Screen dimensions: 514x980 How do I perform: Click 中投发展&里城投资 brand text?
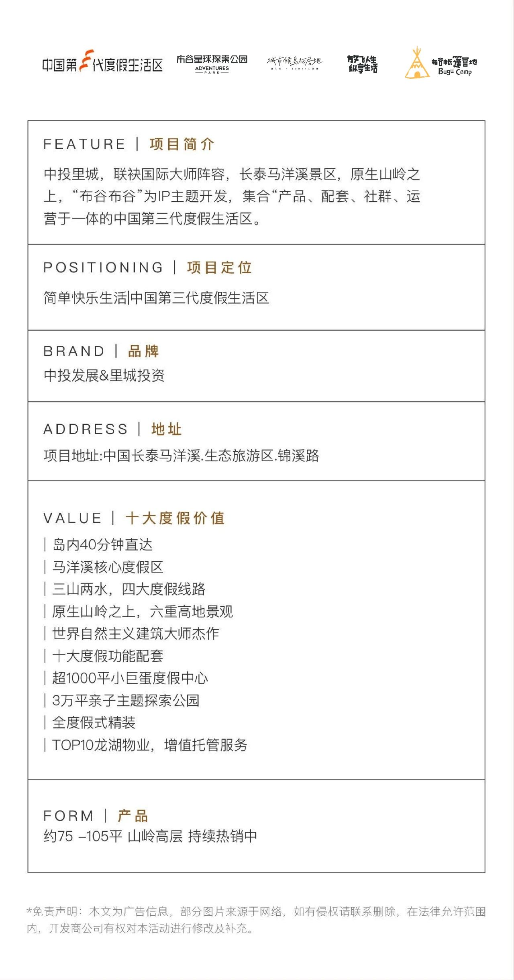(104, 375)
